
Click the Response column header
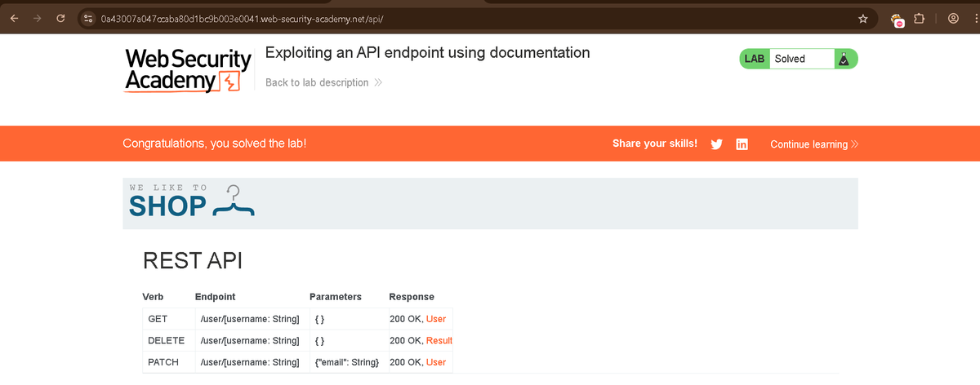(x=412, y=297)
